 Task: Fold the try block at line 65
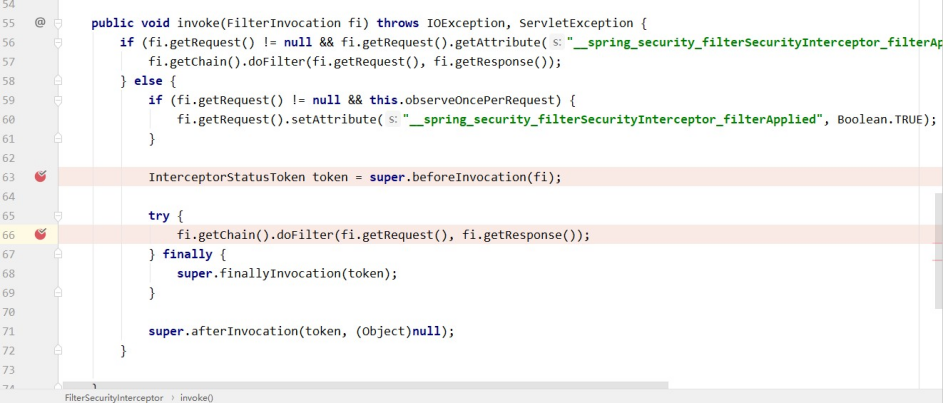59,216
